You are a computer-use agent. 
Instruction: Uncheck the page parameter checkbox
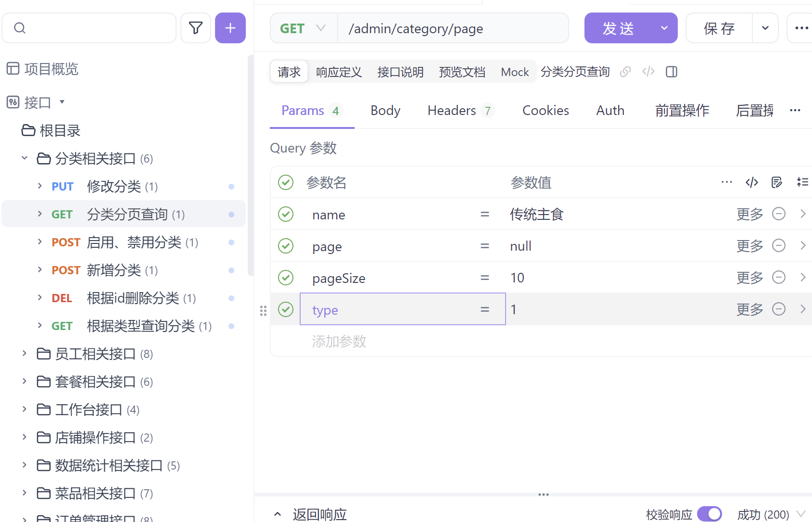[286, 246]
